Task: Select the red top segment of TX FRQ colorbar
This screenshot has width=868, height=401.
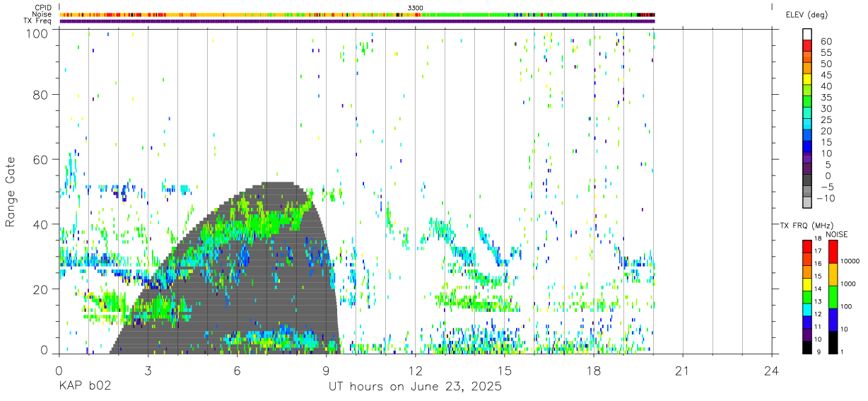Action: point(807,247)
